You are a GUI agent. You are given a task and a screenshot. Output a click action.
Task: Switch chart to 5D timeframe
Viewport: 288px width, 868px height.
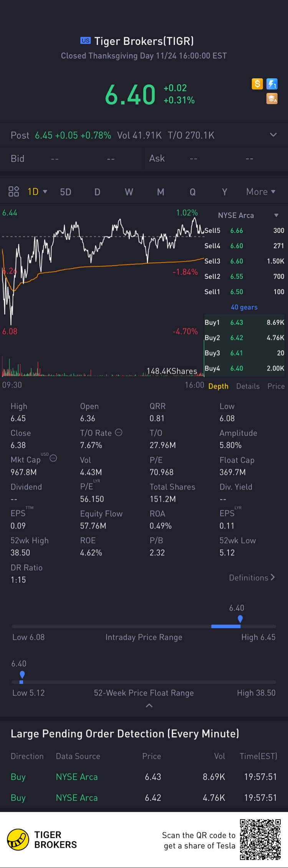point(66,192)
